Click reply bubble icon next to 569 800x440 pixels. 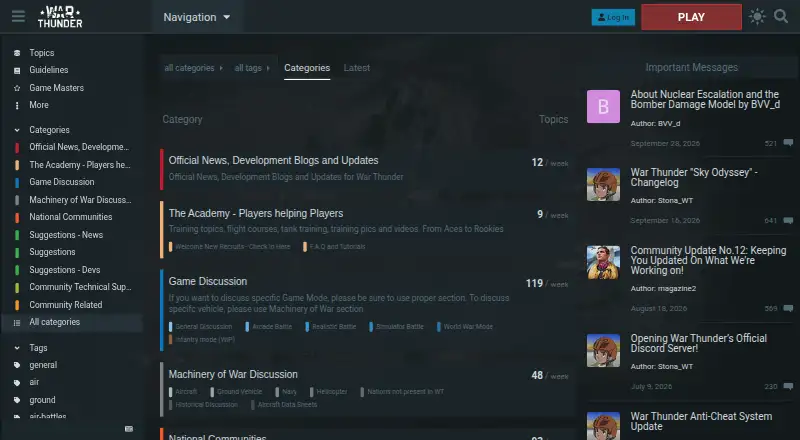click(x=788, y=308)
